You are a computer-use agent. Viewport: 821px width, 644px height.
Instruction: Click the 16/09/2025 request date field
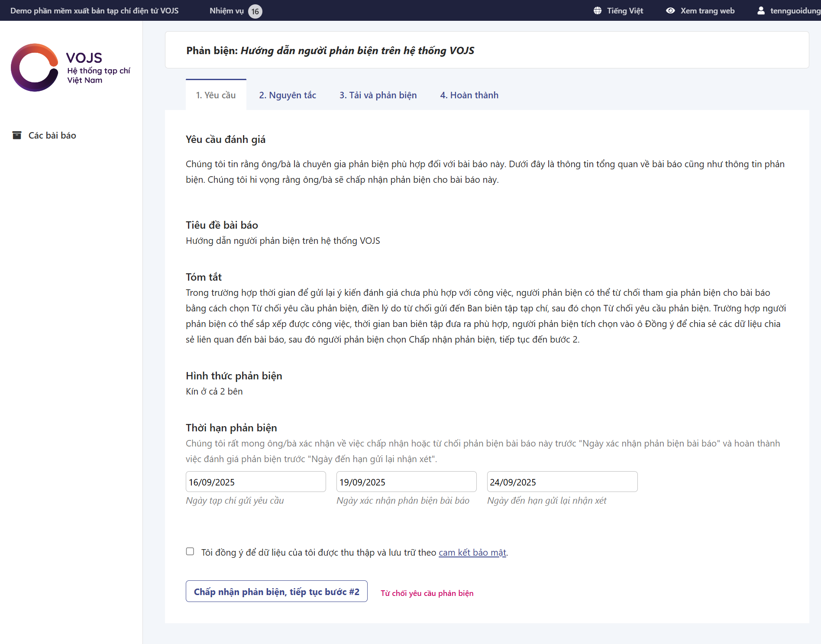click(255, 482)
